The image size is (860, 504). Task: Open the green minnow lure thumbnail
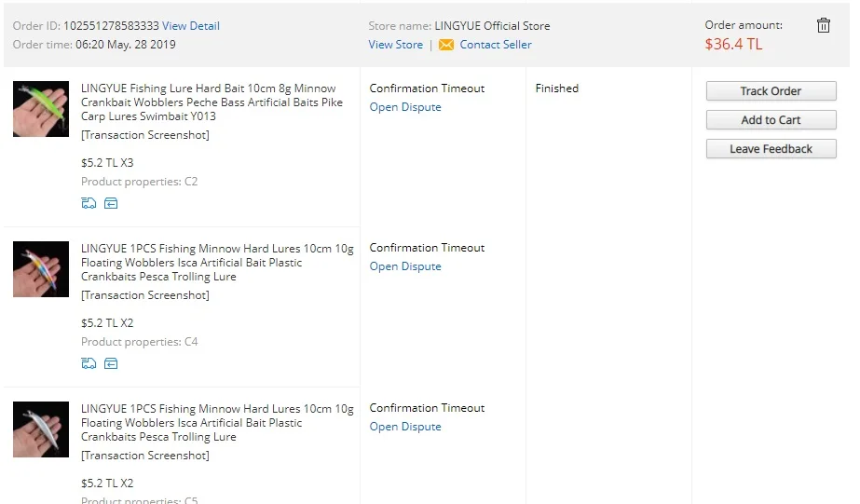pos(41,109)
